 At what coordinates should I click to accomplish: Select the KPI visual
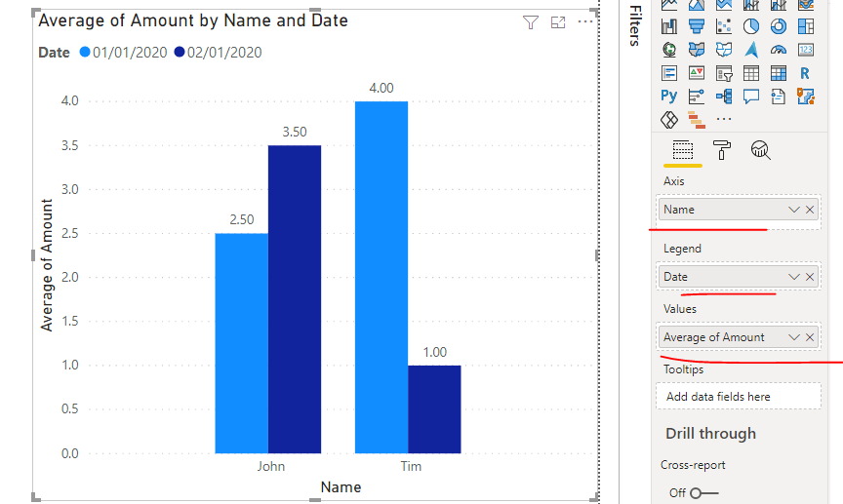coord(697,73)
